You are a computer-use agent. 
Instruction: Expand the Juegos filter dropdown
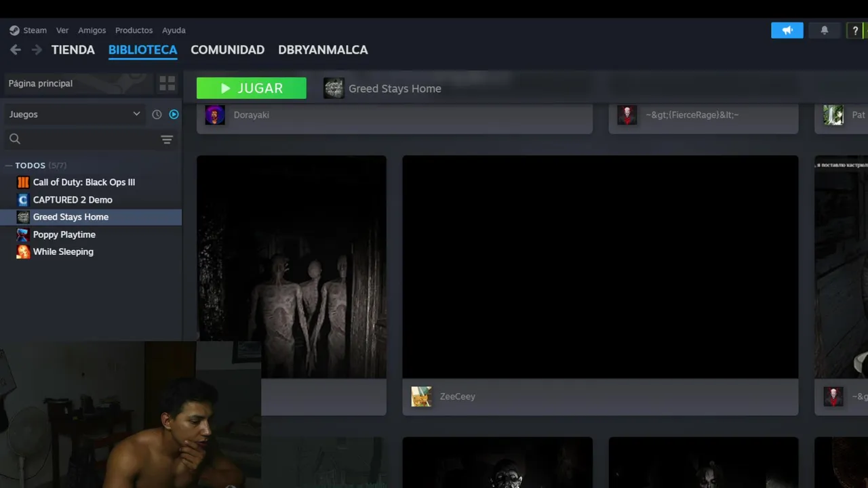(x=75, y=115)
